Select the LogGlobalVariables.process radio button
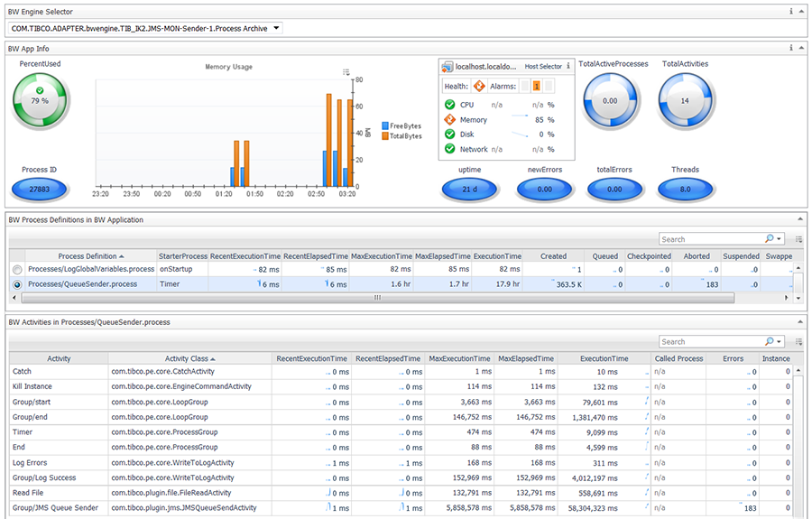812x519 pixels. tap(18, 269)
